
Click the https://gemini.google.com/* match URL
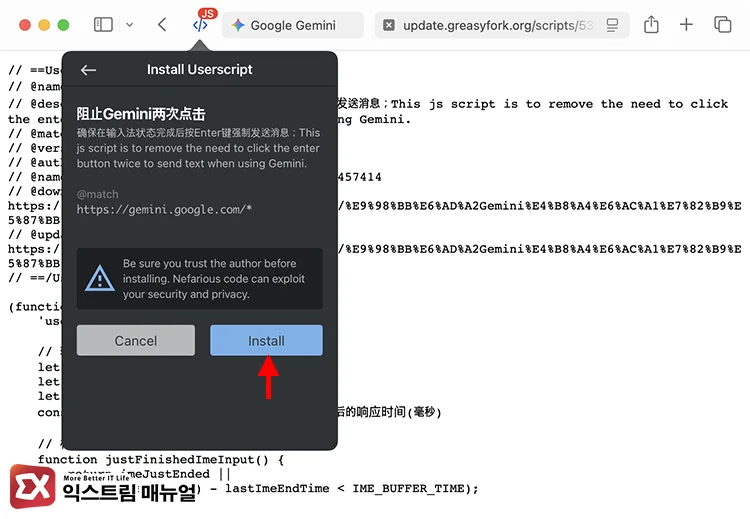point(164,210)
